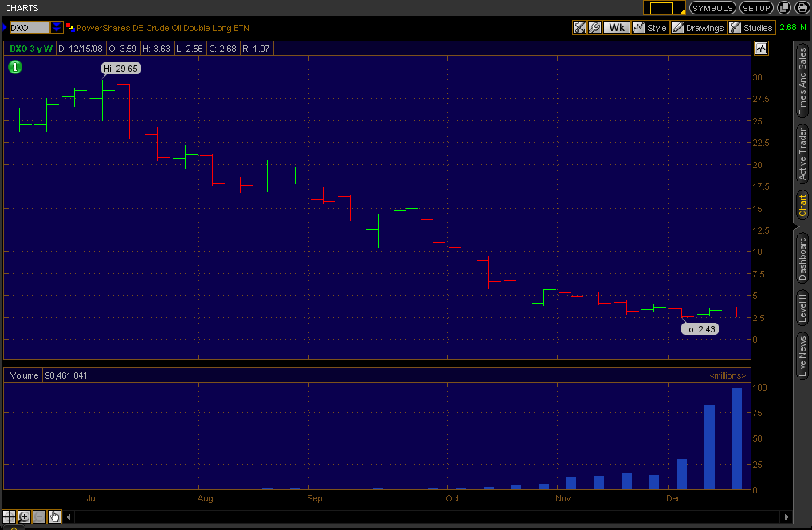Click the 'C: 2.68' close value
Viewport: 812px width, 530px height.
pos(222,49)
